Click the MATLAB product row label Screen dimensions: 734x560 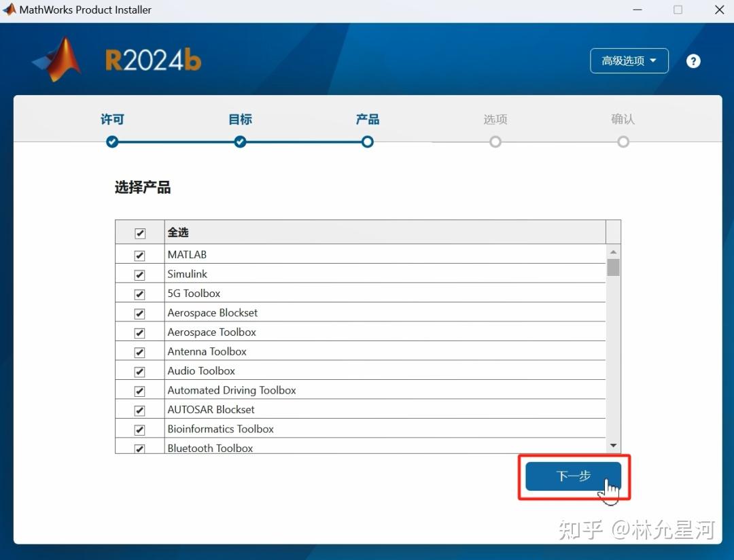click(187, 254)
